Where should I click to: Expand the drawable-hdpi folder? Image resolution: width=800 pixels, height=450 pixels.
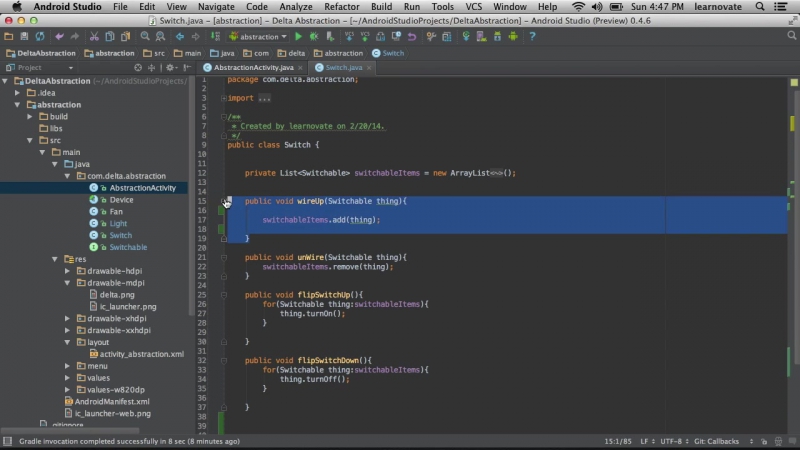(67, 271)
